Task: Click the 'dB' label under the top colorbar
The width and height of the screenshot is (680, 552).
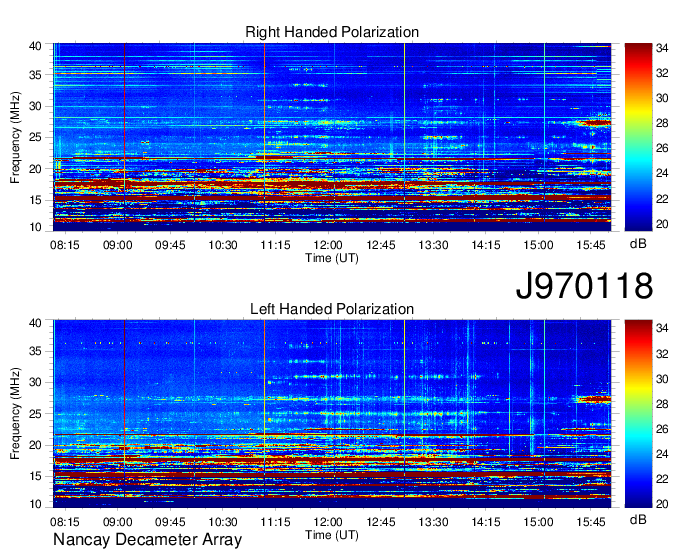Action: click(638, 244)
